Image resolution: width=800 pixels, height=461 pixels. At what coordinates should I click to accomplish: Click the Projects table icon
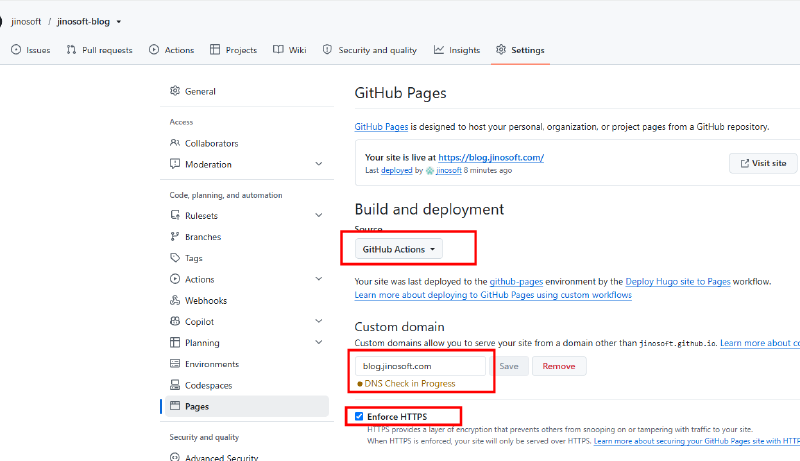pyautogui.click(x=215, y=49)
